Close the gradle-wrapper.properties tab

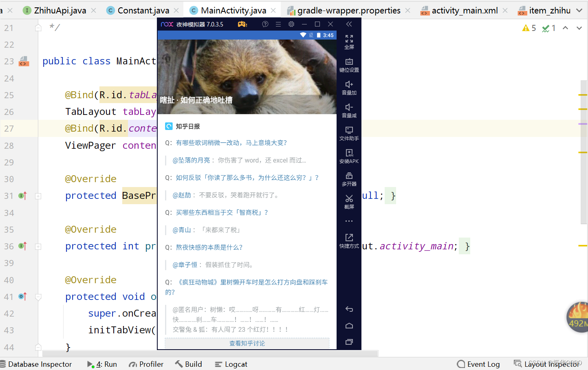point(407,11)
